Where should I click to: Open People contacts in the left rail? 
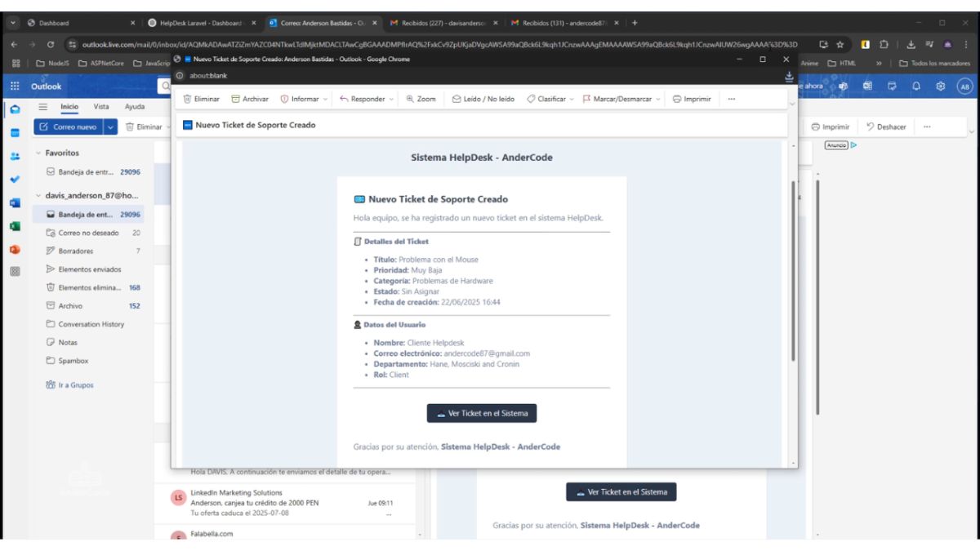click(x=15, y=157)
